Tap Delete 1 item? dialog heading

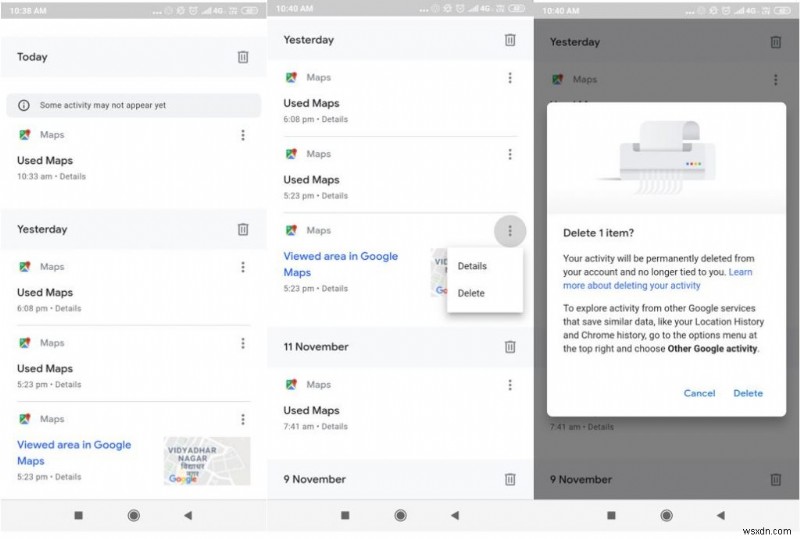[598, 233]
